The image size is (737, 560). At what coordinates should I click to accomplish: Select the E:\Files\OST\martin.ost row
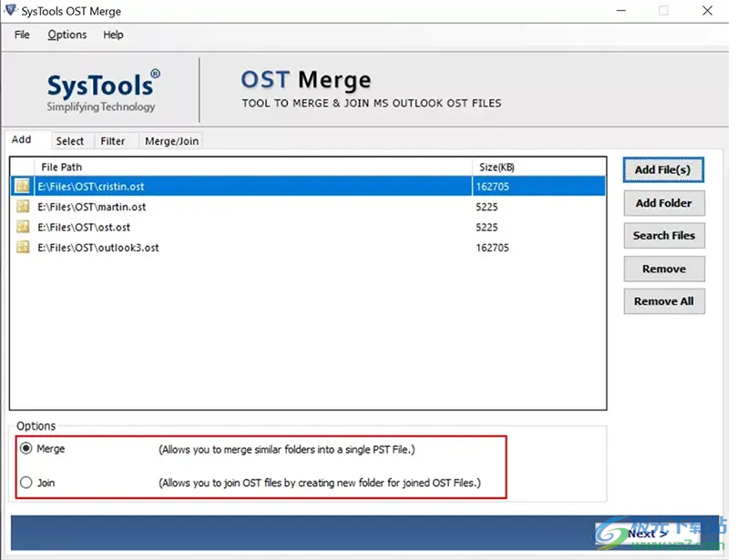coord(91,207)
